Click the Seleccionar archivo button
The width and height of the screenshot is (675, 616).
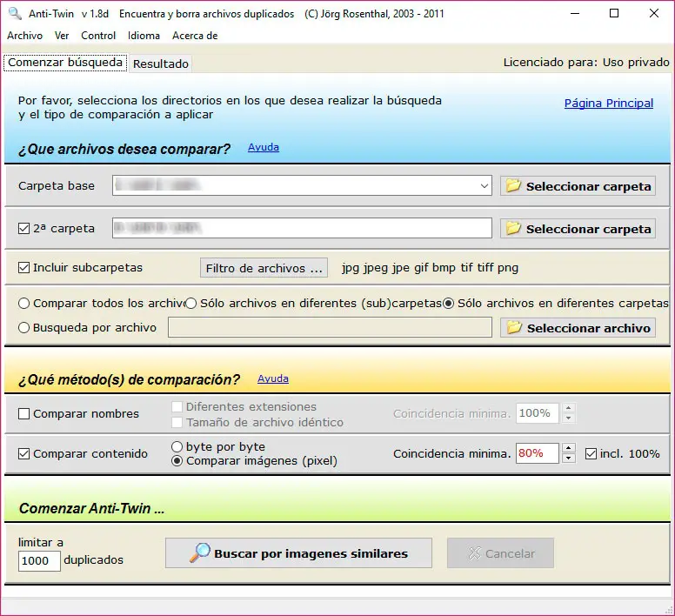pyautogui.click(x=578, y=328)
